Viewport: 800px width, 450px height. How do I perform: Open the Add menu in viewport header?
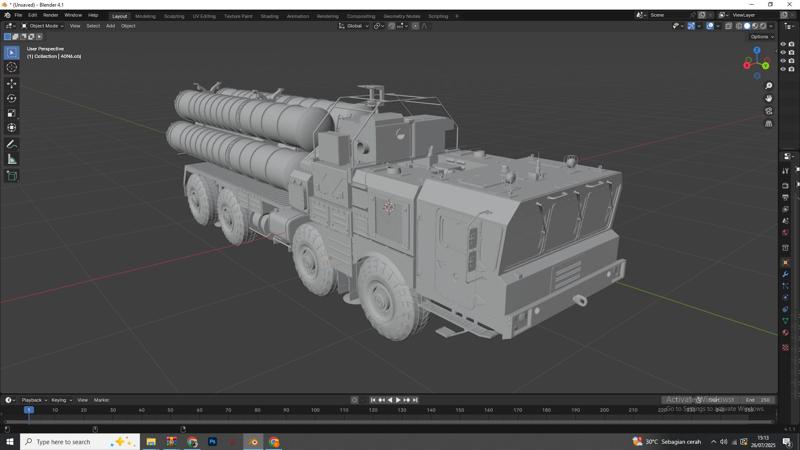[x=110, y=26]
